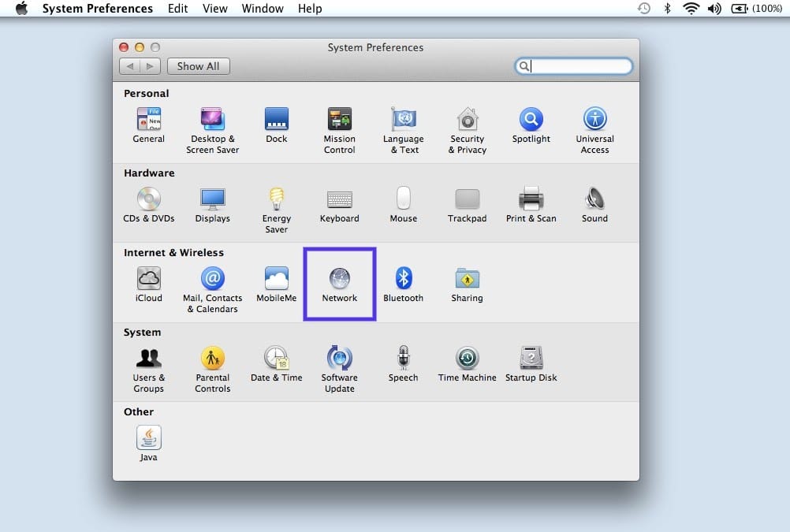Click the Show All button
This screenshot has width=790, height=532.
pos(198,66)
